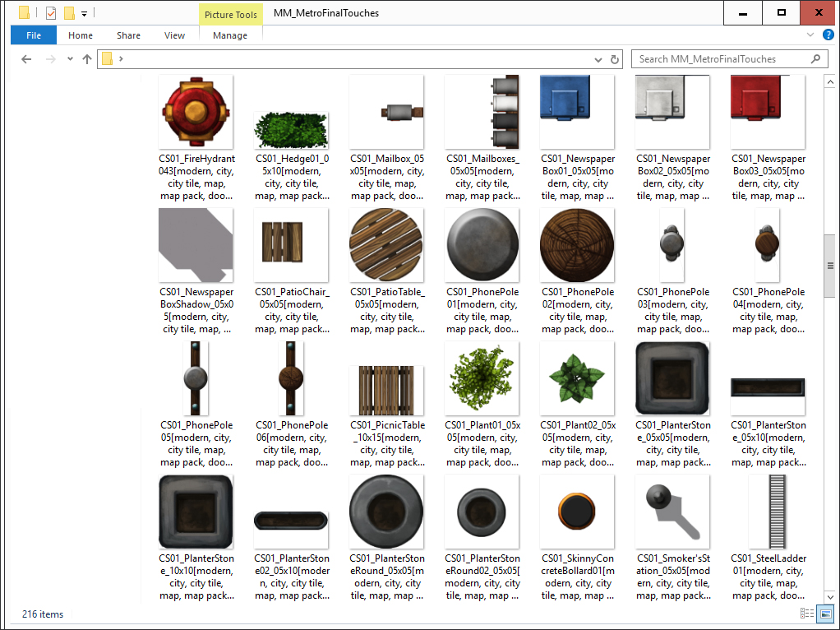Go back using the Back arrow
The width and height of the screenshot is (840, 630).
click(x=26, y=59)
